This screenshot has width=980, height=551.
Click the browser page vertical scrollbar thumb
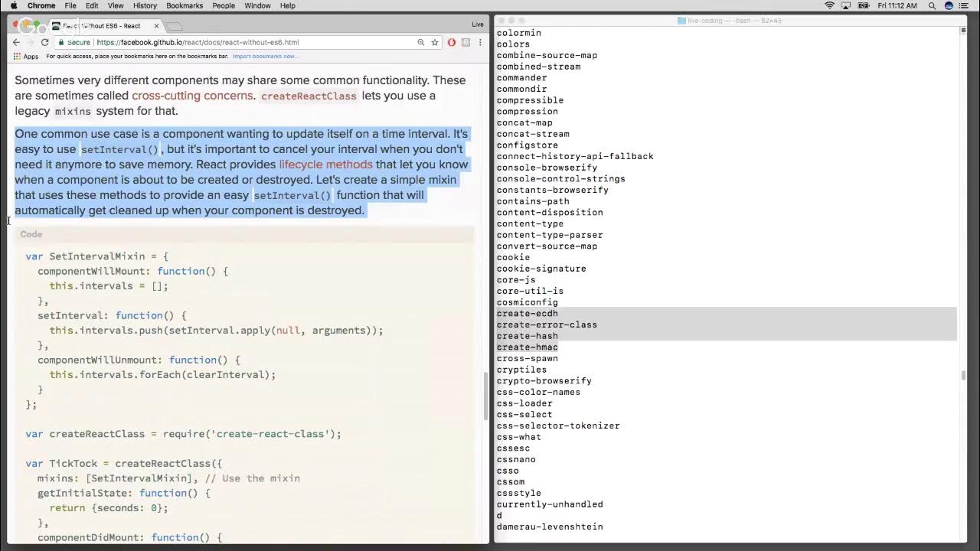(486, 396)
